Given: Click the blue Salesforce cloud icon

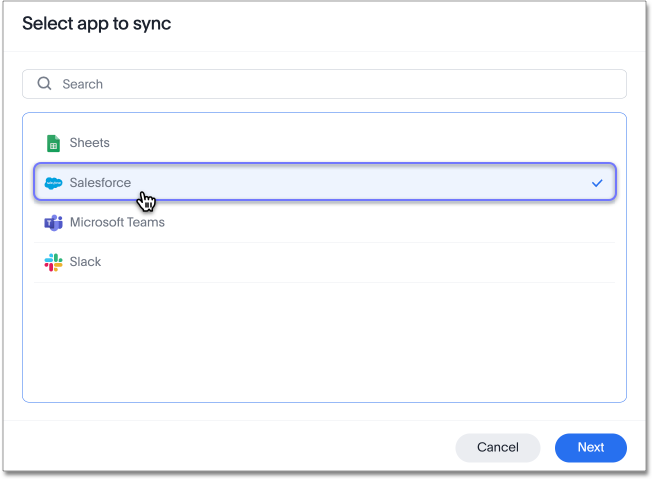Looking at the screenshot, I should click(x=54, y=183).
